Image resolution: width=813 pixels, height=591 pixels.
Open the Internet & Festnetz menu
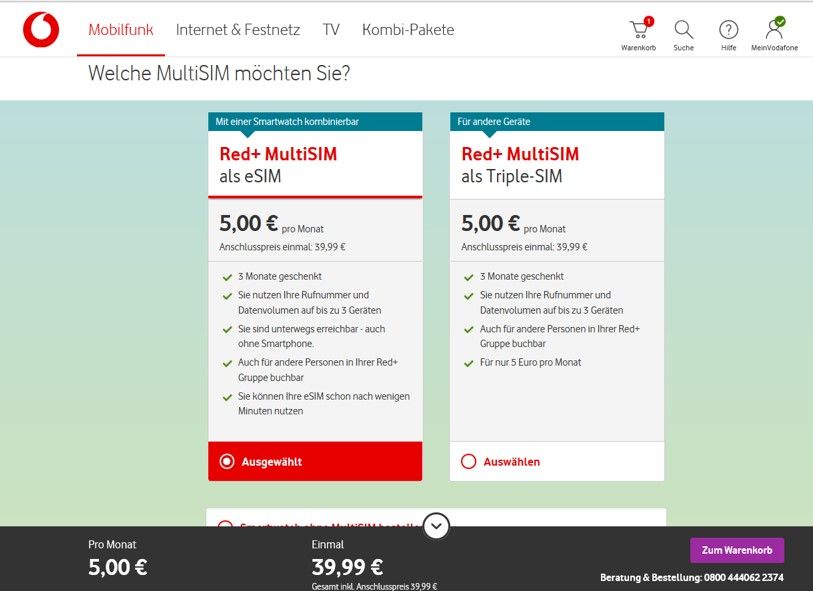[238, 30]
